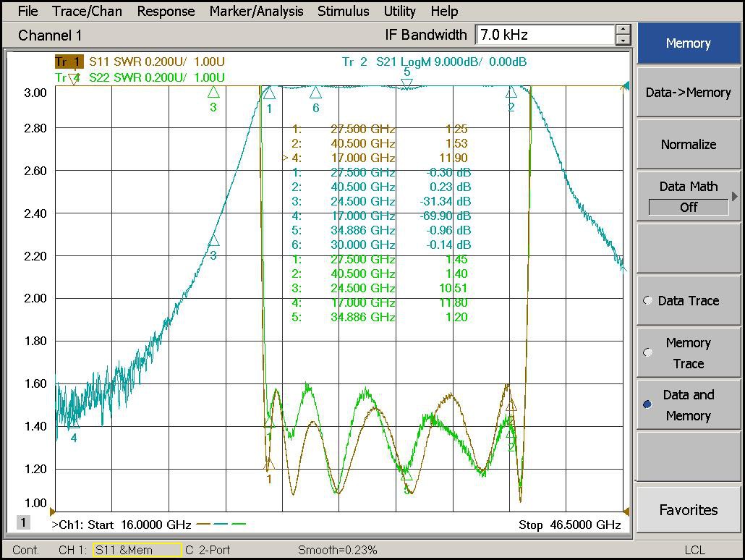Expand the Data Math options arrow
The width and height of the screenshot is (745, 560).
click(735, 196)
